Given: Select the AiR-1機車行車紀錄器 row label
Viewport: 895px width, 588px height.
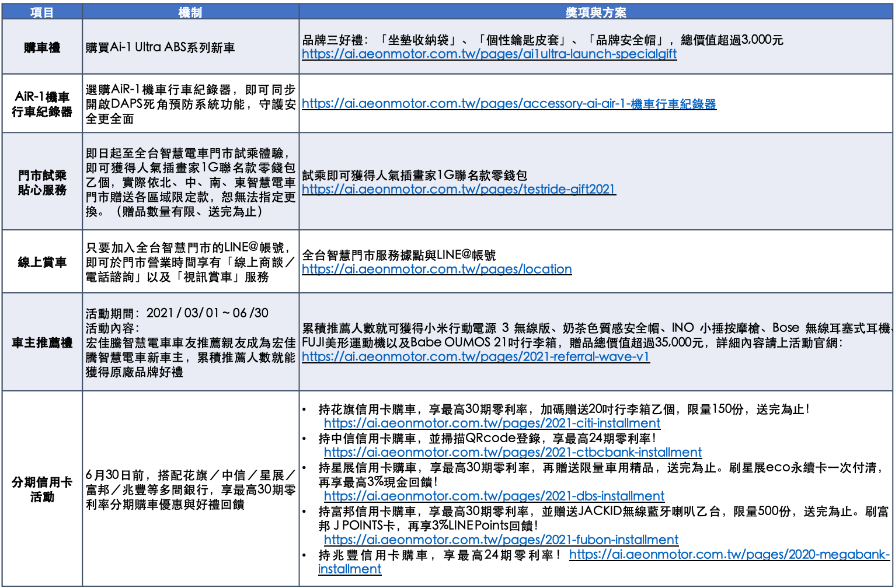Looking at the screenshot, I should click(42, 104).
